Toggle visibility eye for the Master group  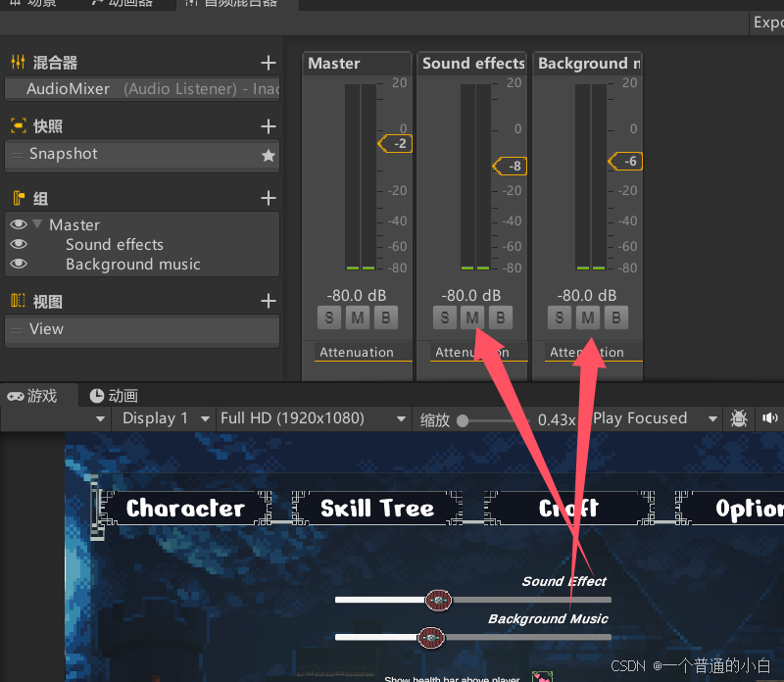(x=19, y=224)
